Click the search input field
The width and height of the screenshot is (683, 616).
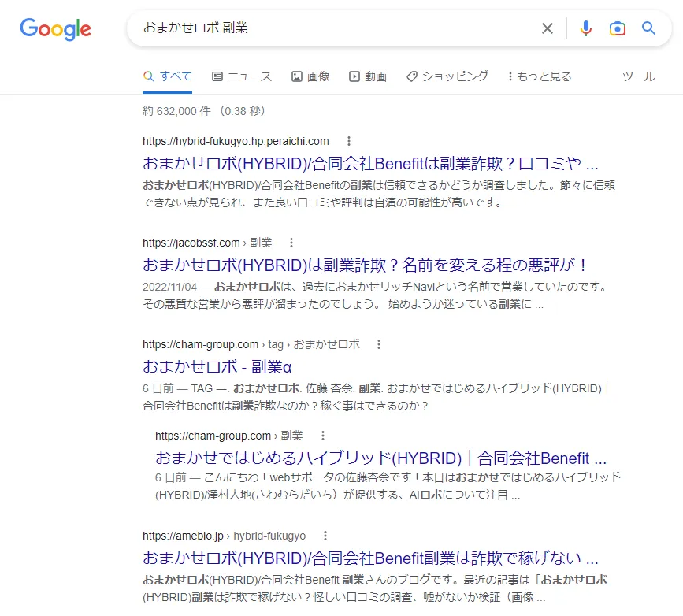point(331,28)
